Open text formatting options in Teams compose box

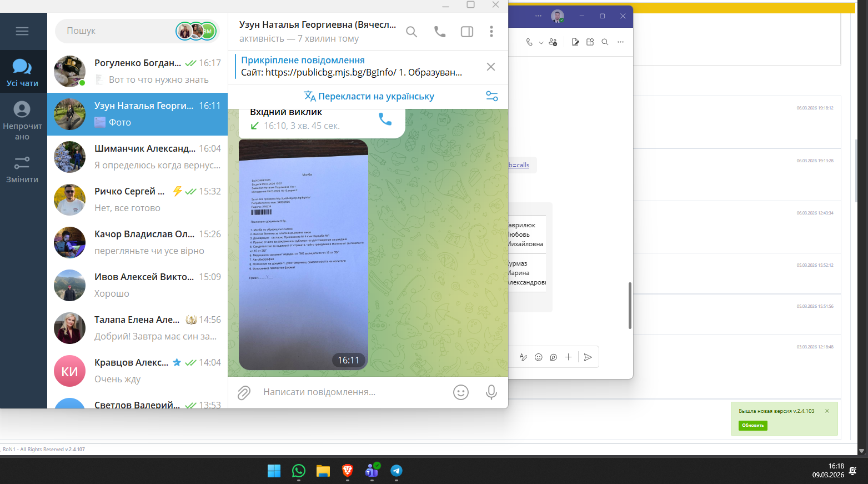[x=523, y=357]
